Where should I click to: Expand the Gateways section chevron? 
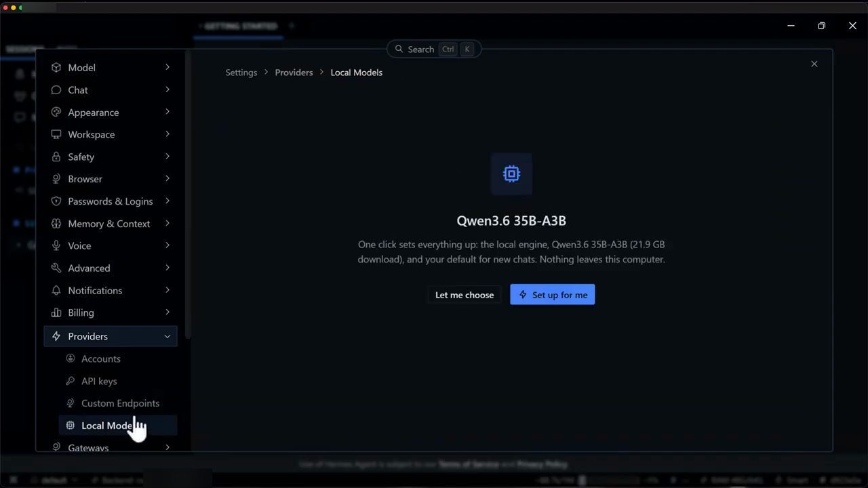[x=167, y=447]
